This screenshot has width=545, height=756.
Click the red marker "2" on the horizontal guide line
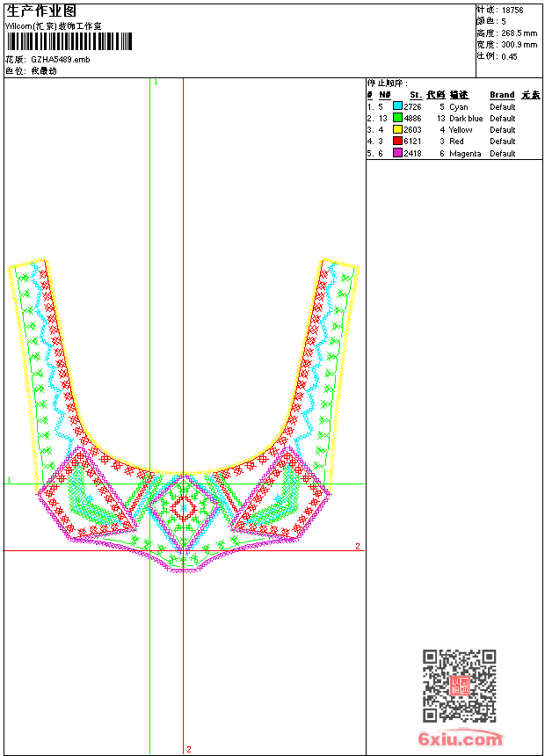coord(358,546)
